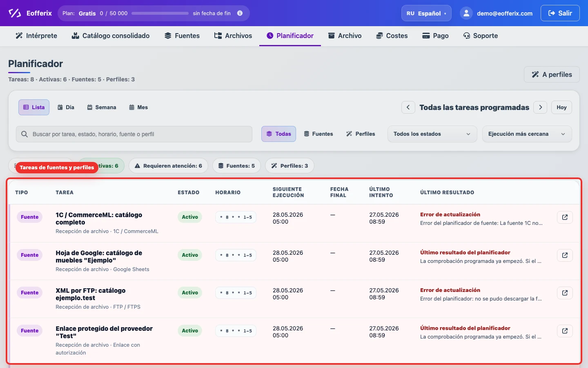
Task: Click cron schedule in XML por FTP row
Action: point(236,293)
